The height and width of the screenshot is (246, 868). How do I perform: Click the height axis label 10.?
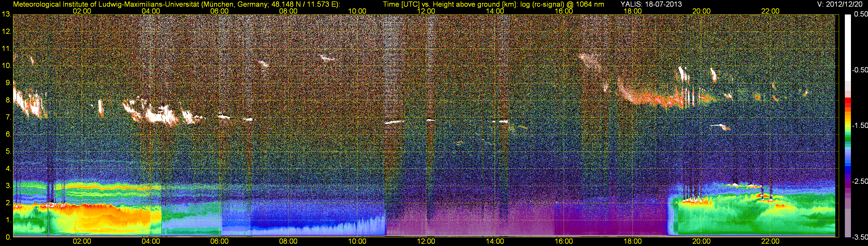click(x=6, y=66)
